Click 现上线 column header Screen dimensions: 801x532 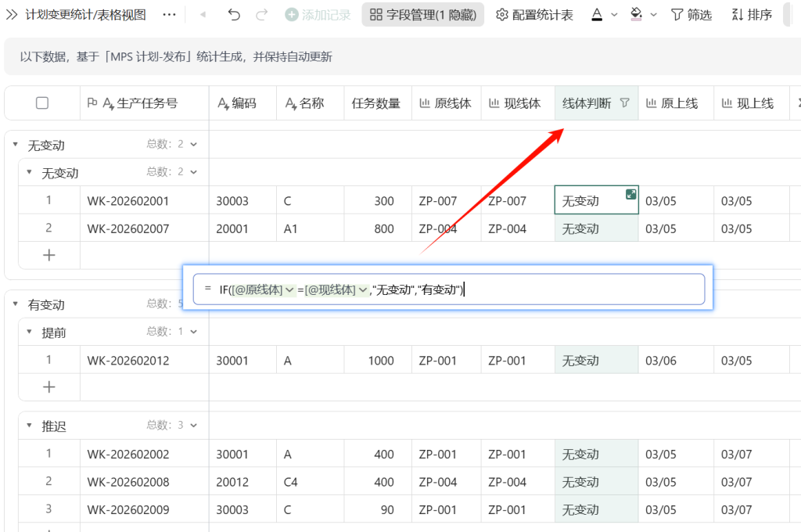point(752,103)
